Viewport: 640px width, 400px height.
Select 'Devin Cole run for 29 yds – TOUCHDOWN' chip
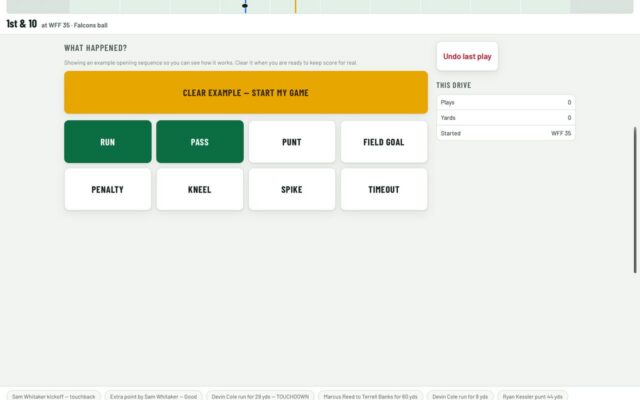[260, 396]
